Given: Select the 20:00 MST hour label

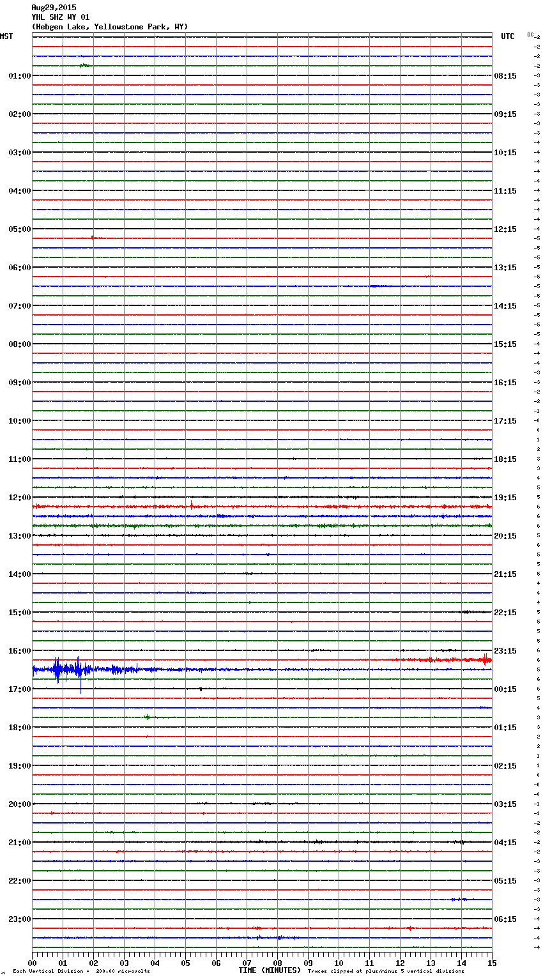Looking at the screenshot, I should click(x=20, y=804).
